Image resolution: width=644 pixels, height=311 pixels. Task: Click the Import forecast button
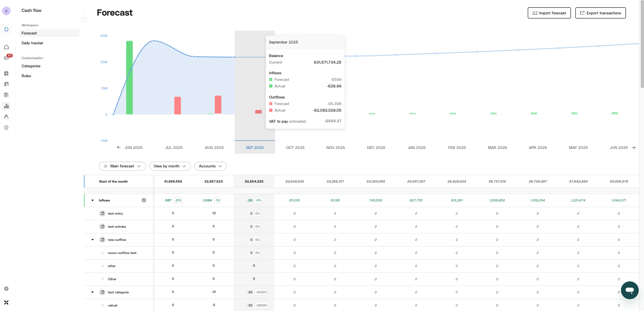(x=549, y=13)
